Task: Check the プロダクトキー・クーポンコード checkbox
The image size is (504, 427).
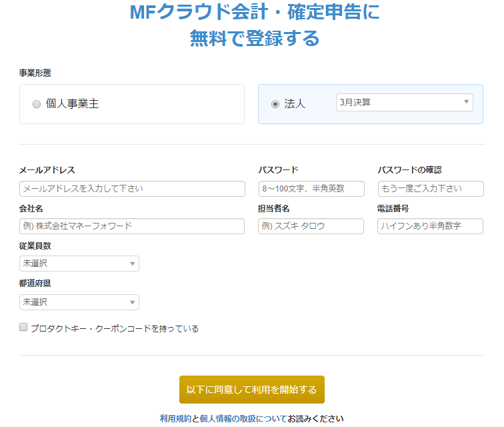Action: click(23, 327)
